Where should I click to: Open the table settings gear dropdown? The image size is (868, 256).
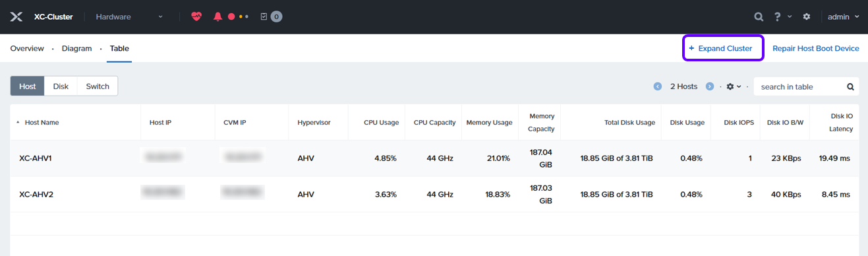(x=734, y=86)
